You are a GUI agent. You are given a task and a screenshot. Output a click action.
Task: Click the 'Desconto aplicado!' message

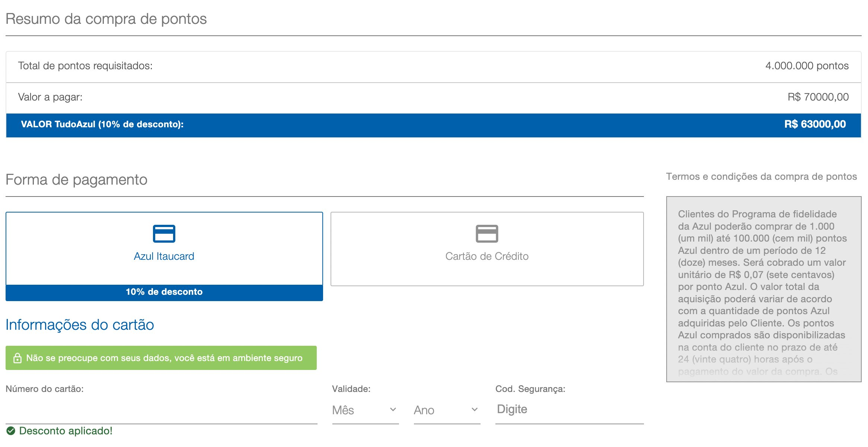(x=66, y=431)
